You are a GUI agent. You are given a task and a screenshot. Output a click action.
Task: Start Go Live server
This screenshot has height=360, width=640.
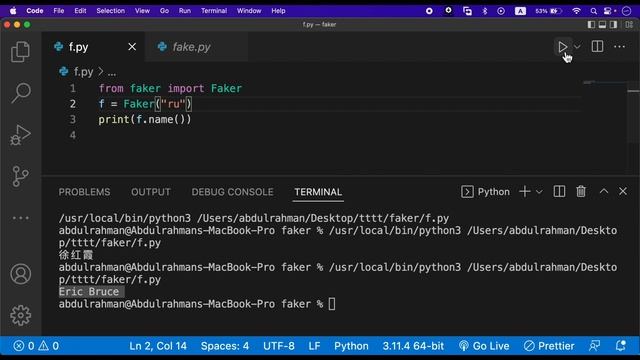coord(484,346)
